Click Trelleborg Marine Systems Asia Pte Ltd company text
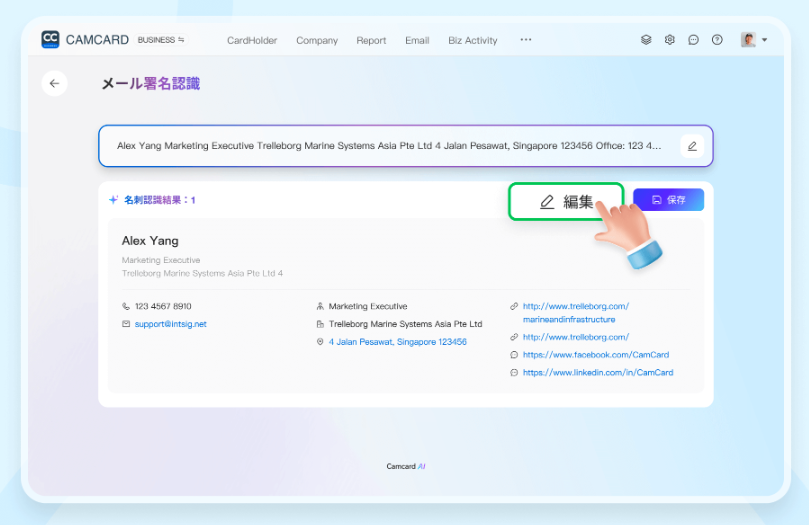Image resolution: width=809 pixels, height=525 pixels. coord(406,324)
